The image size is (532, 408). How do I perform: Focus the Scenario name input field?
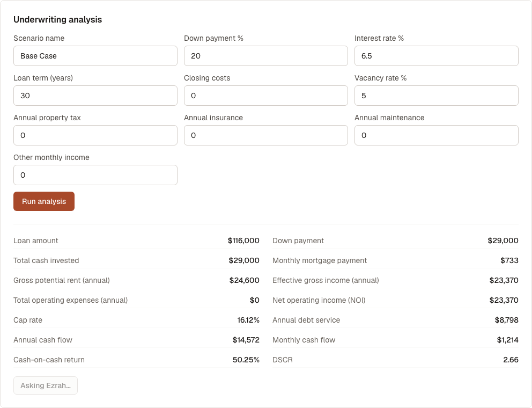click(95, 56)
